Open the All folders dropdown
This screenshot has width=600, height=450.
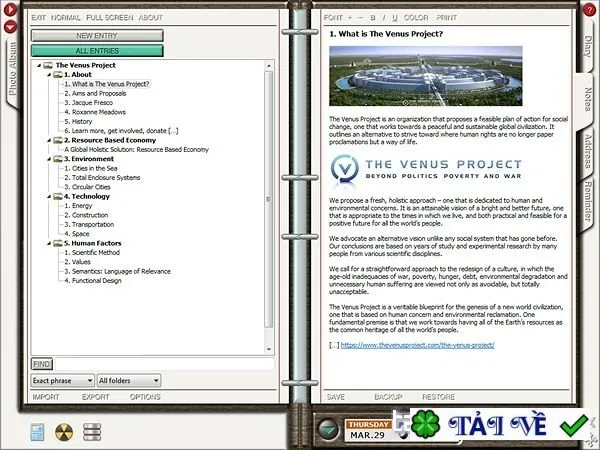pyautogui.click(x=129, y=380)
